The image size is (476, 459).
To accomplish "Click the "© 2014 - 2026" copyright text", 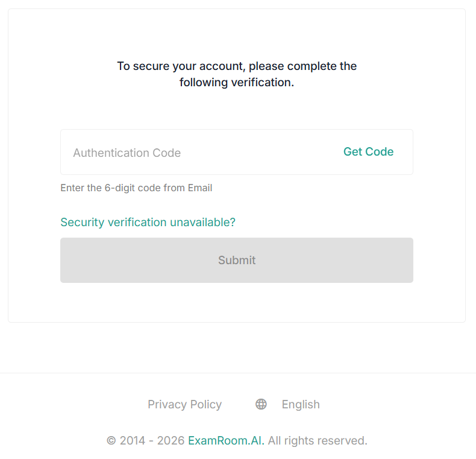I will (146, 440).
